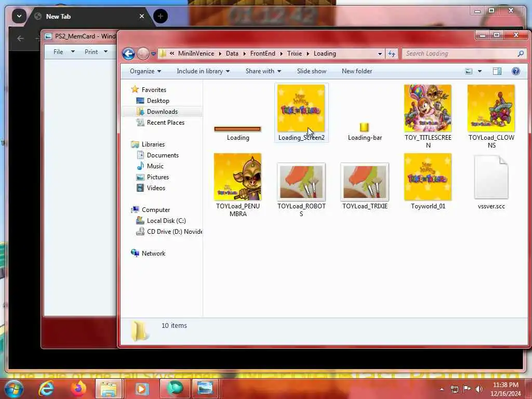
Task: Select Libraries in the navigation pane
Action: [153, 144]
